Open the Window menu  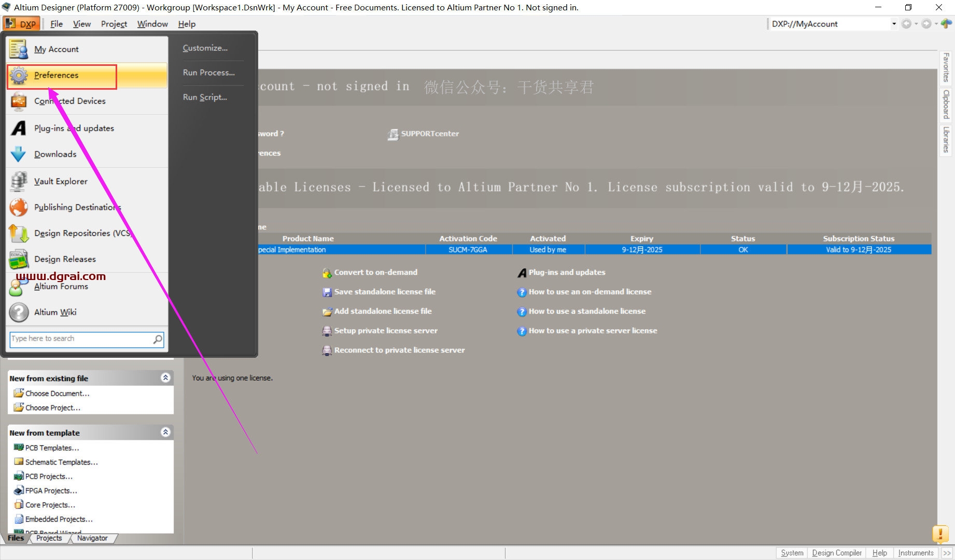[152, 24]
